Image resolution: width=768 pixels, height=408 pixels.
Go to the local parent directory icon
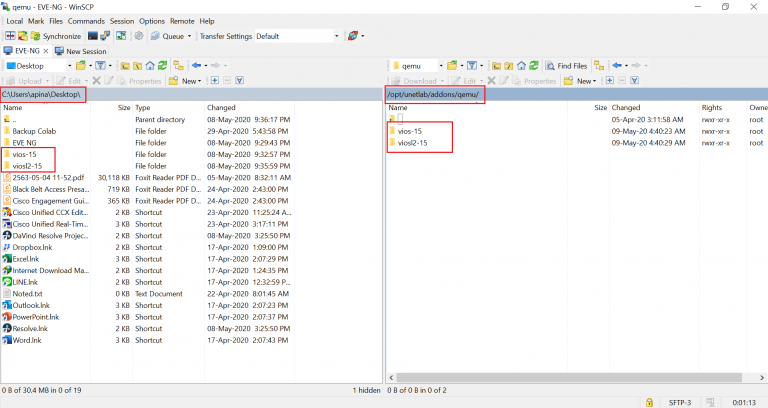coord(125,66)
